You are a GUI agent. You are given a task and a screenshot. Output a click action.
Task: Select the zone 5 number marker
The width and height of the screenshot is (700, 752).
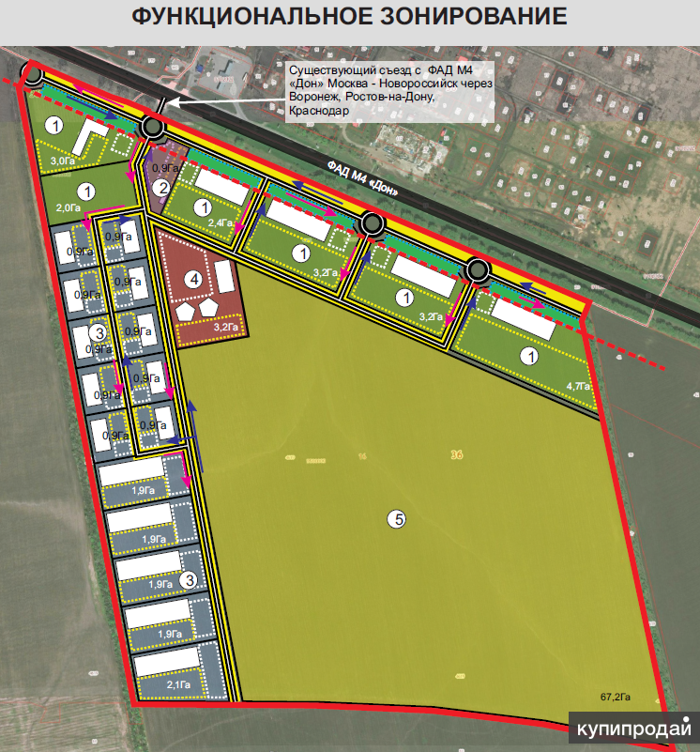(x=398, y=519)
